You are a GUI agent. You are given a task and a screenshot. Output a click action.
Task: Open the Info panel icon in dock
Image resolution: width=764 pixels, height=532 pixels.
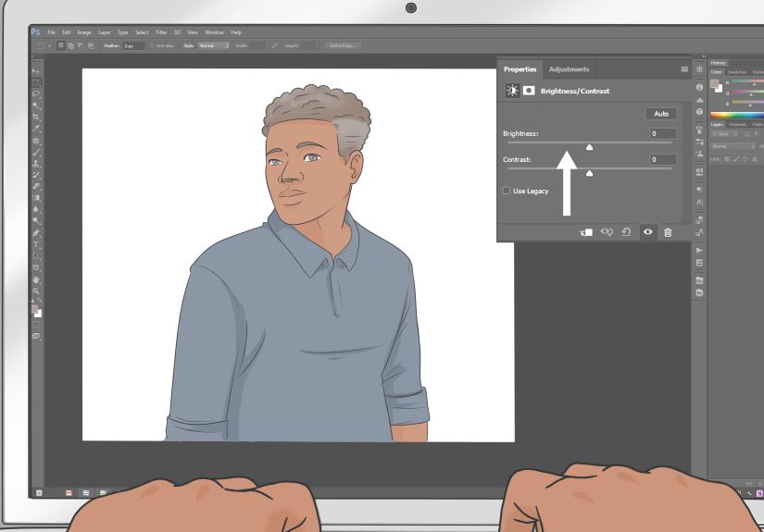700,87
